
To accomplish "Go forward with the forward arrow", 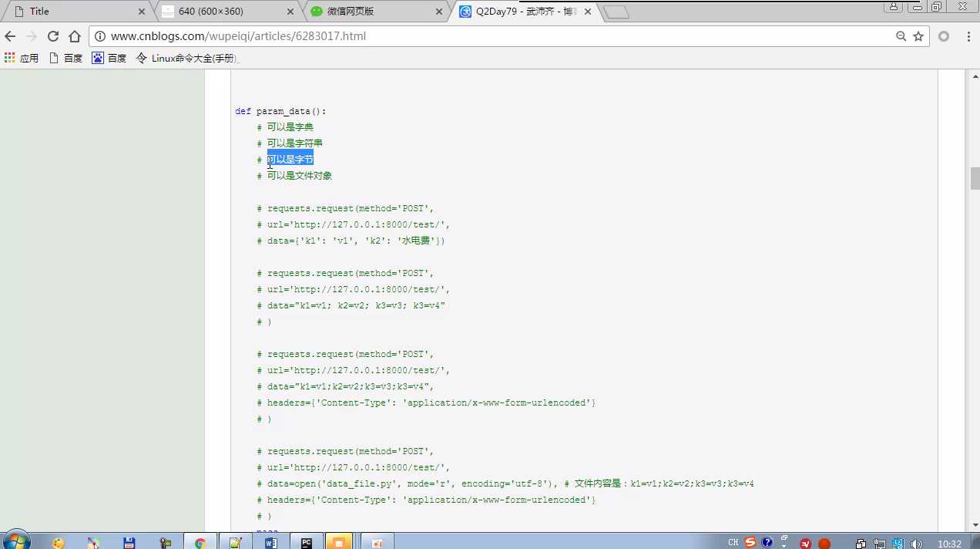I will [x=32, y=36].
